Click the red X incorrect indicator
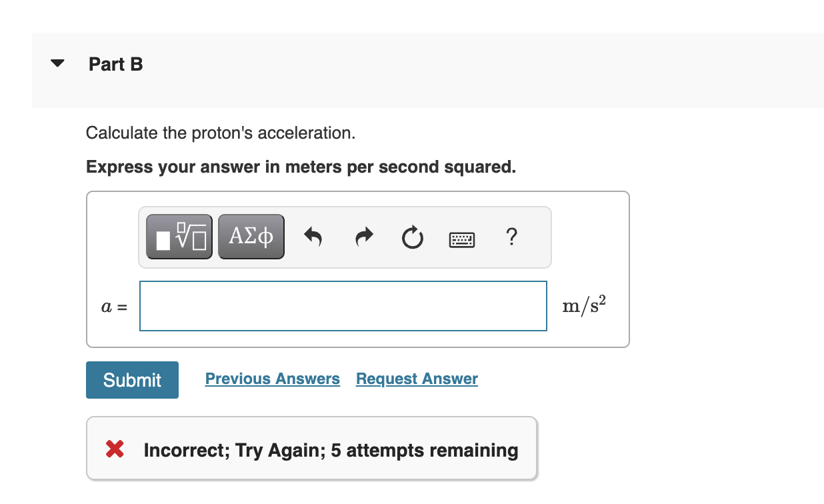The height and width of the screenshot is (504, 824). [114, 449]
